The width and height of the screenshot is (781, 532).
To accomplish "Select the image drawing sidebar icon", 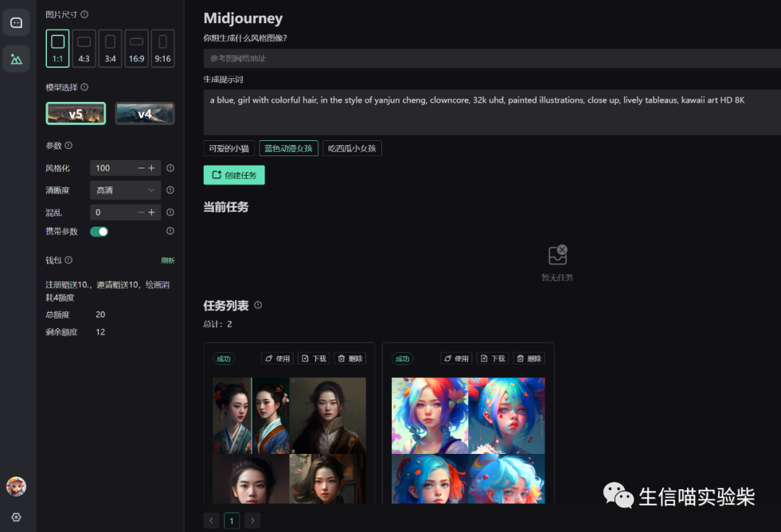I will pyautogui.click(x=16, y=59).
